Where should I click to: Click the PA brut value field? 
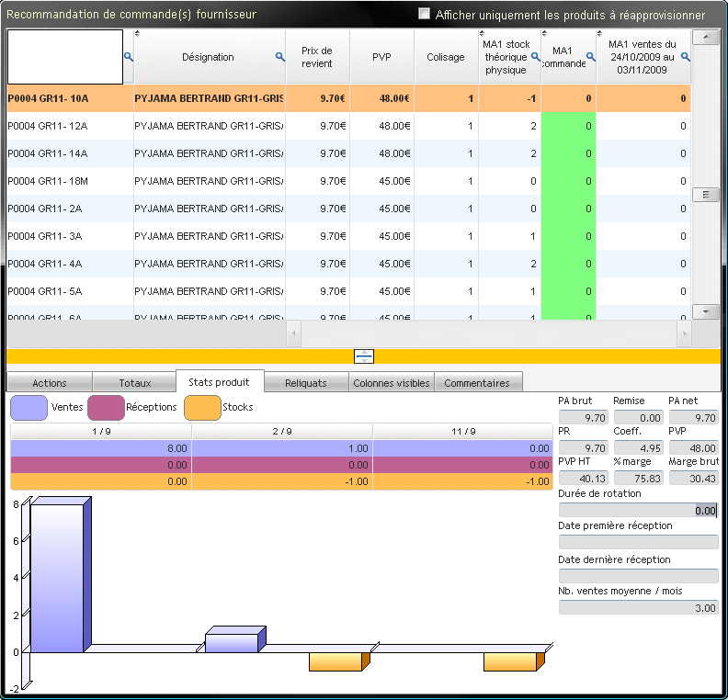[583, 417]
